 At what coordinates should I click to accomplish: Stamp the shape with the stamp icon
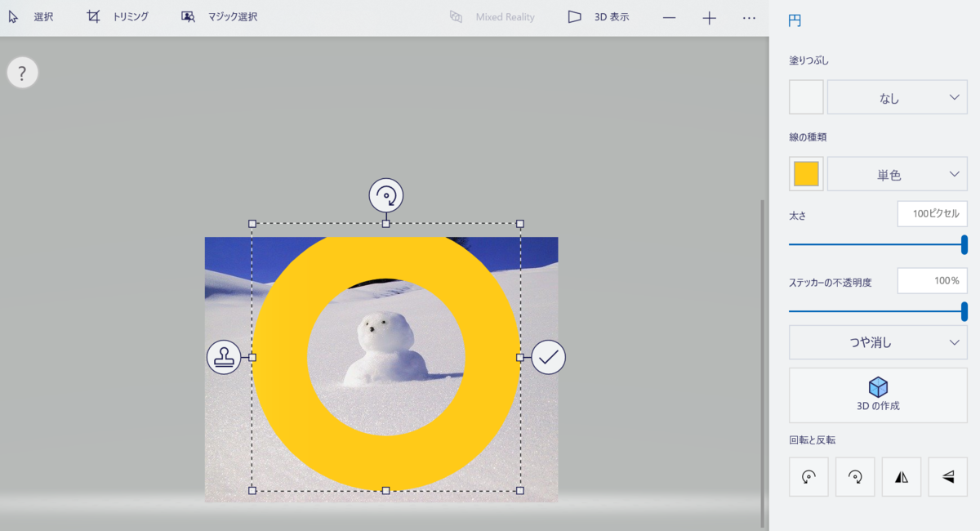pos(224,357)
